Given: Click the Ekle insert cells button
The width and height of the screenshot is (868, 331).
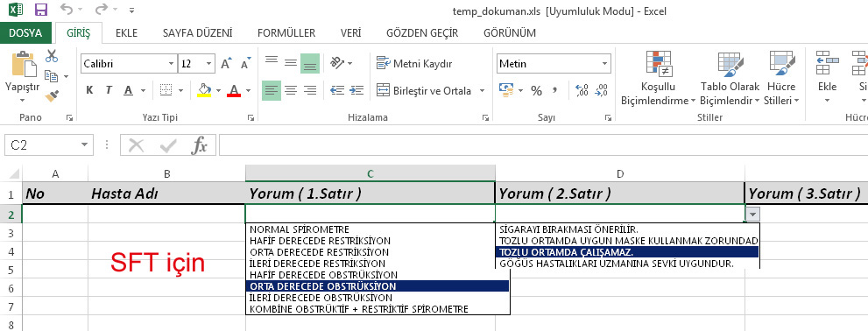Looking at the screenshot, I should click(x=827, y=78).
